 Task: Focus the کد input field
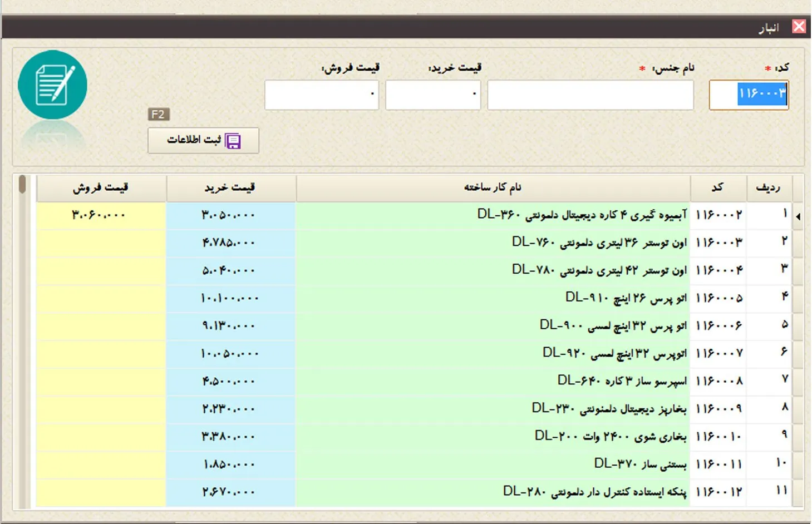(x=749, y=95)
